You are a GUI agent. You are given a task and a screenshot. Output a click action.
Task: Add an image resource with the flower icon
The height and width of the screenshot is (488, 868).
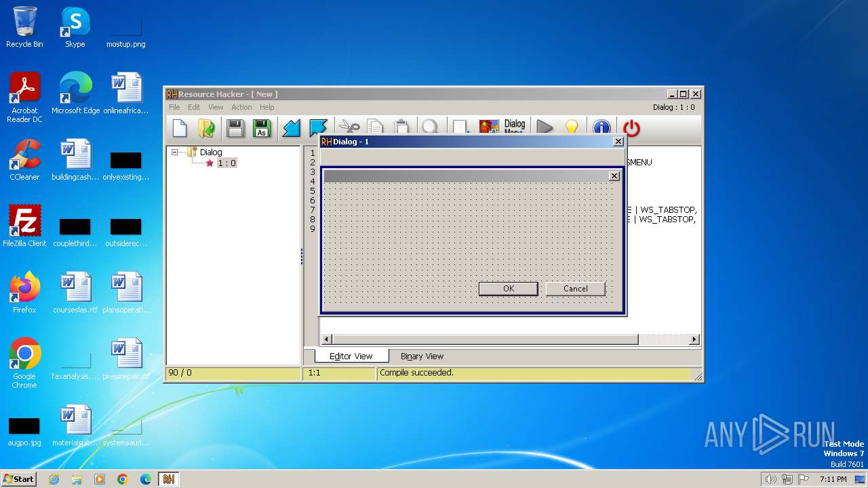pyautogui.click(x=489, y=126)
